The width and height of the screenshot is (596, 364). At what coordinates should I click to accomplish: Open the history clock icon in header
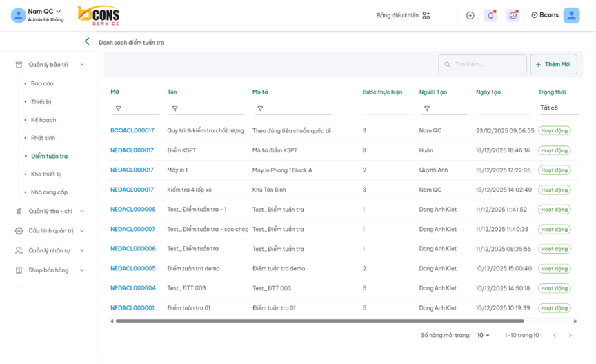(x=513, y=15)
